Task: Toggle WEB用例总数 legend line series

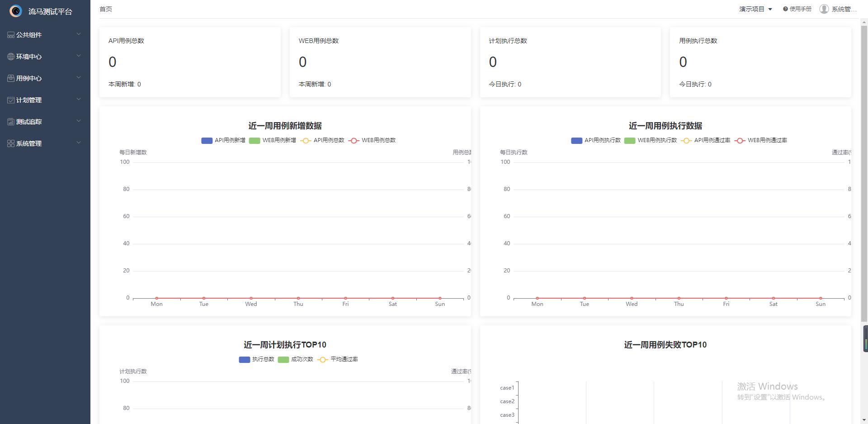Action: tap(372, 140)
